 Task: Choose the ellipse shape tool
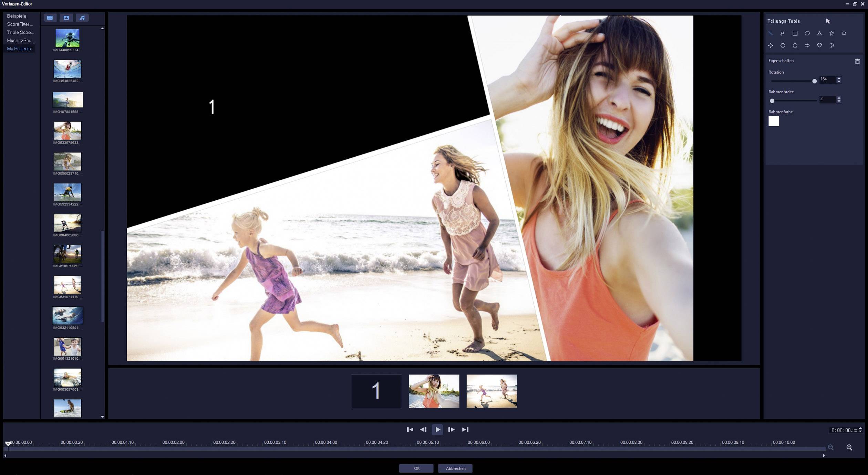pyautogui.click(x=807, y=33)
